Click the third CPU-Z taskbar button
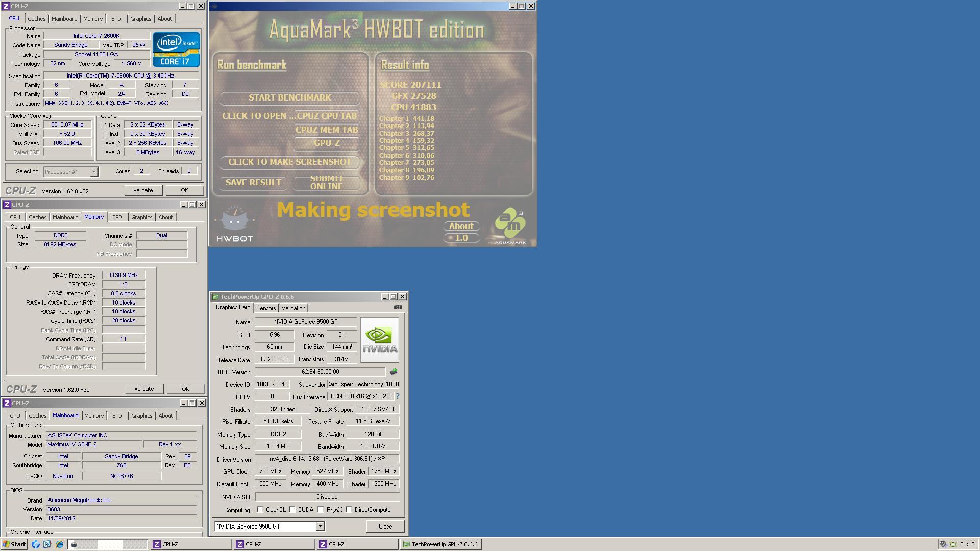The height and width of the screenshot is (551, 980). (357, 544)
